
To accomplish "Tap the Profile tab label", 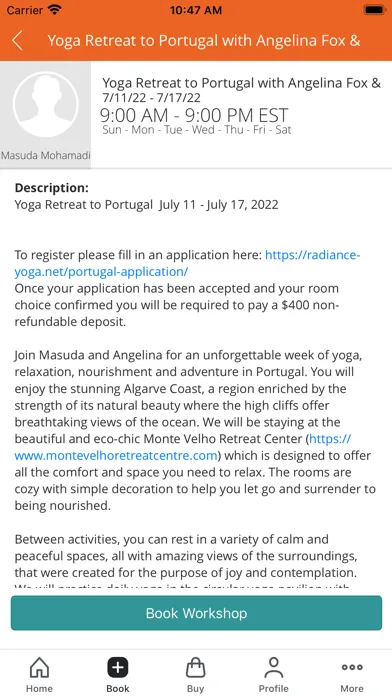I will coord(273,688).
